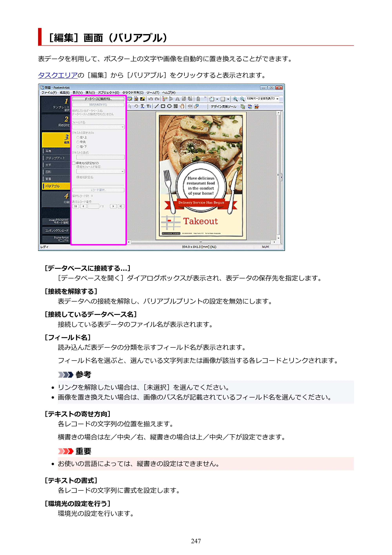Enable 環境光の設定を行う checkbox
The height and width of the screenshot is (555, 392).
[x=74, y=163]
